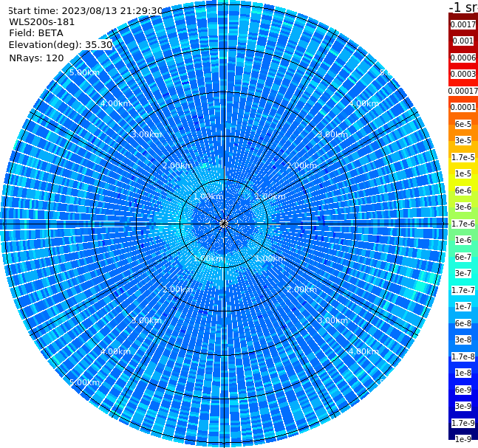
Task: Click the 3.00km ring label in lower-right quadrant
Action: pyautogui.click(x=333, y=320)
